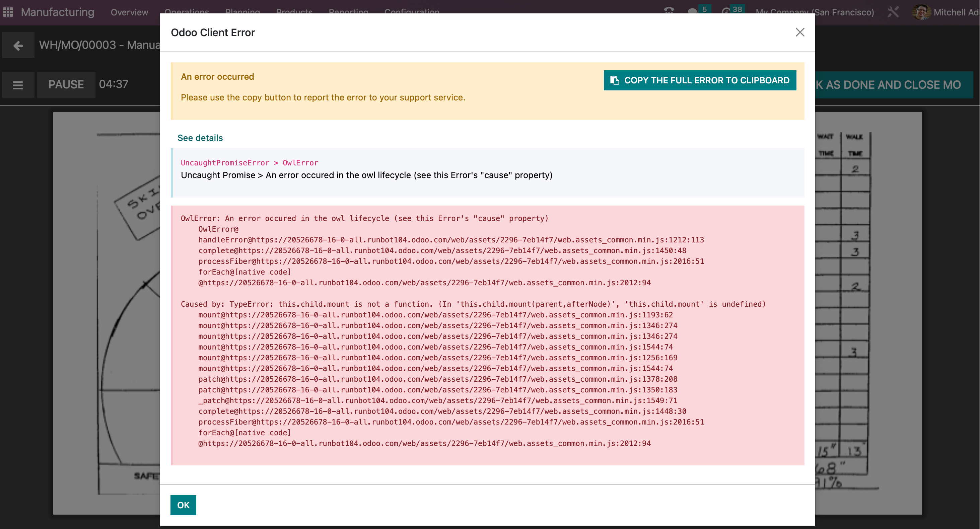The image size is (980, 529).
Task: Click the back arrow button
Action: point(18,46)
